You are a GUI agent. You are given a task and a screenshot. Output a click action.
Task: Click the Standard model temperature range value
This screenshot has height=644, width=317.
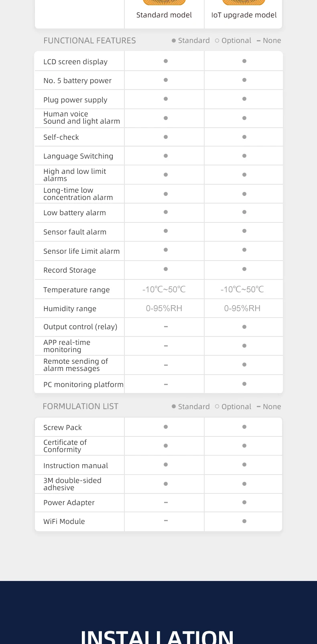[164, 289]
